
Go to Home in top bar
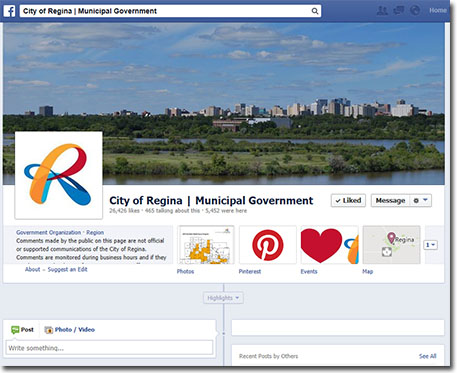pos(438,11)
